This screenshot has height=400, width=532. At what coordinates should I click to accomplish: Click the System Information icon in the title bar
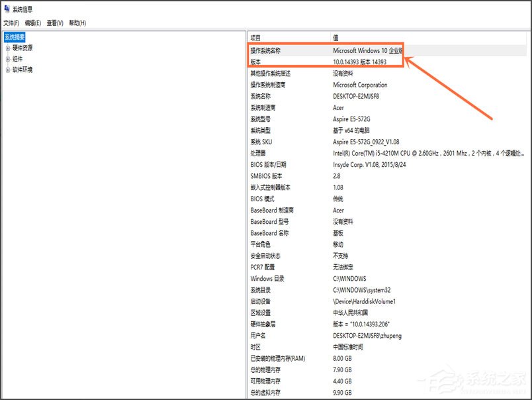pos(7,9)
